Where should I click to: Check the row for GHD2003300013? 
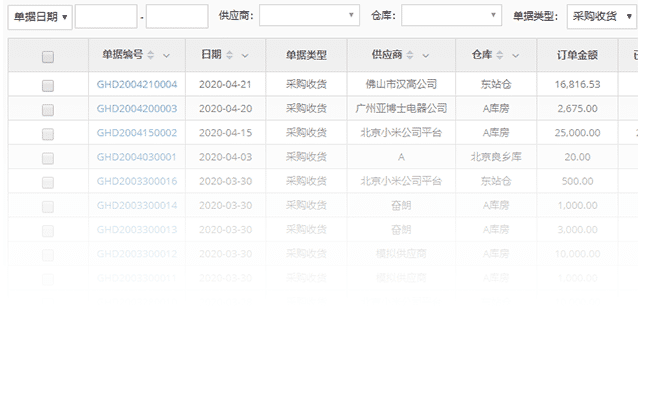click(x=48, y=231)
